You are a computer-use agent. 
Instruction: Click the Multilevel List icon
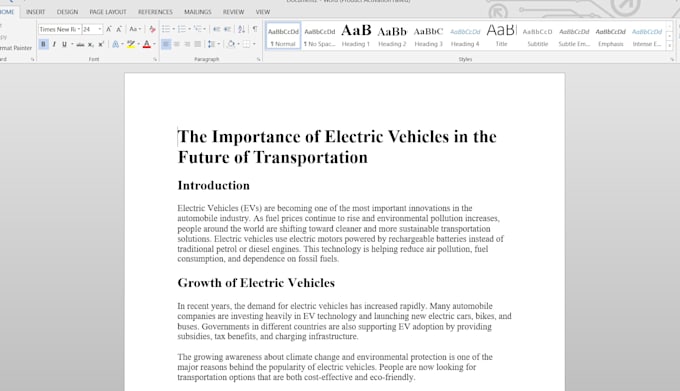[198, 29]
